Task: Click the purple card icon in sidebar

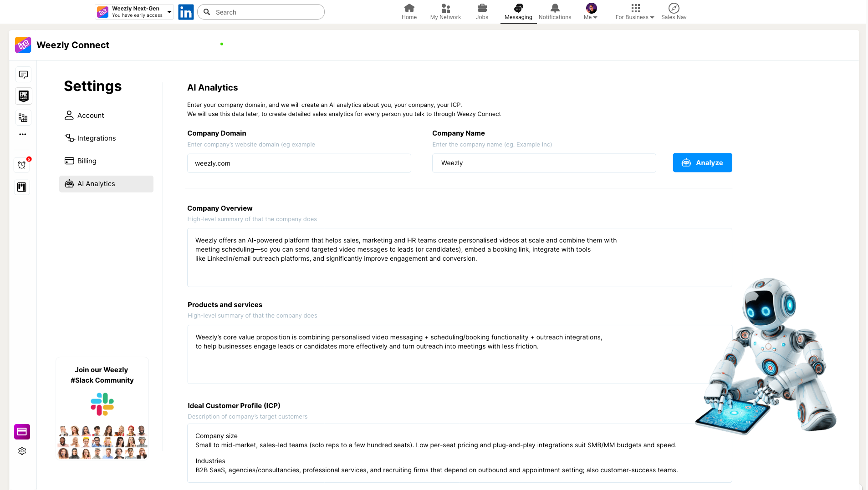Action: coord(22,432)
